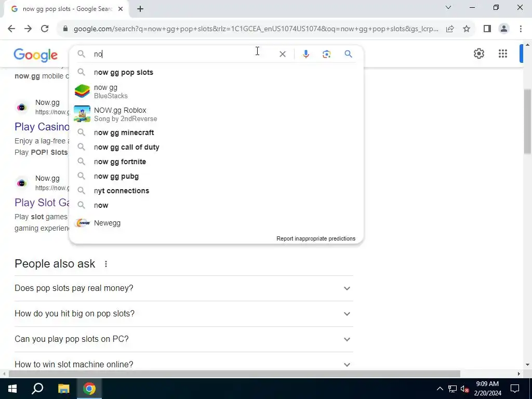Start voice search with microphone icon
Viewport: 532px width, 399px height.
[305, 54]
